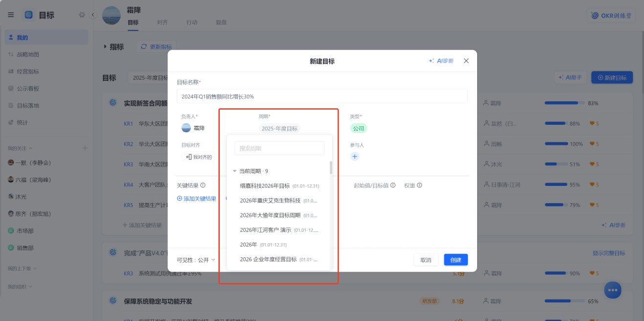Switch to the 复盘 tab

pyautogui.click(x=221, y=23)
